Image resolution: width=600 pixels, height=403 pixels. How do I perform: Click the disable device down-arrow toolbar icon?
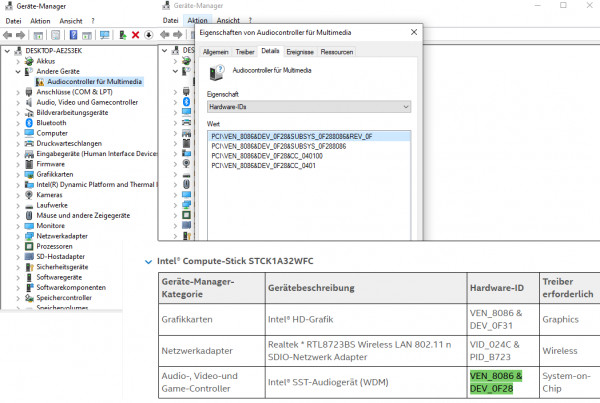click(x=149, y=35)
